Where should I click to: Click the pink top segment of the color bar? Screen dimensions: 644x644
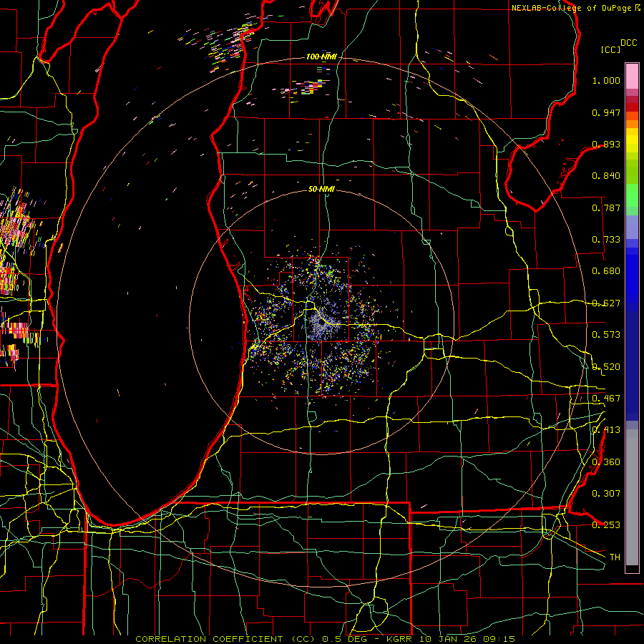tap(632, 76)
